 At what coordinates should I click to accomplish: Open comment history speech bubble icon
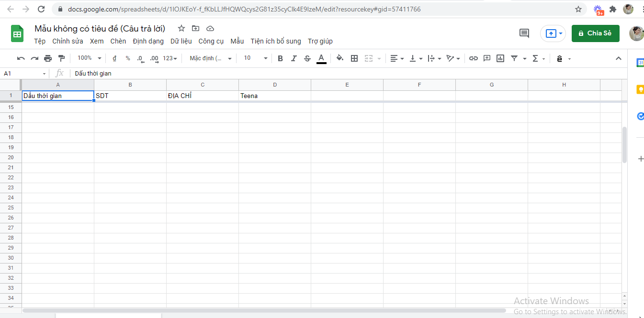point(524,33)
